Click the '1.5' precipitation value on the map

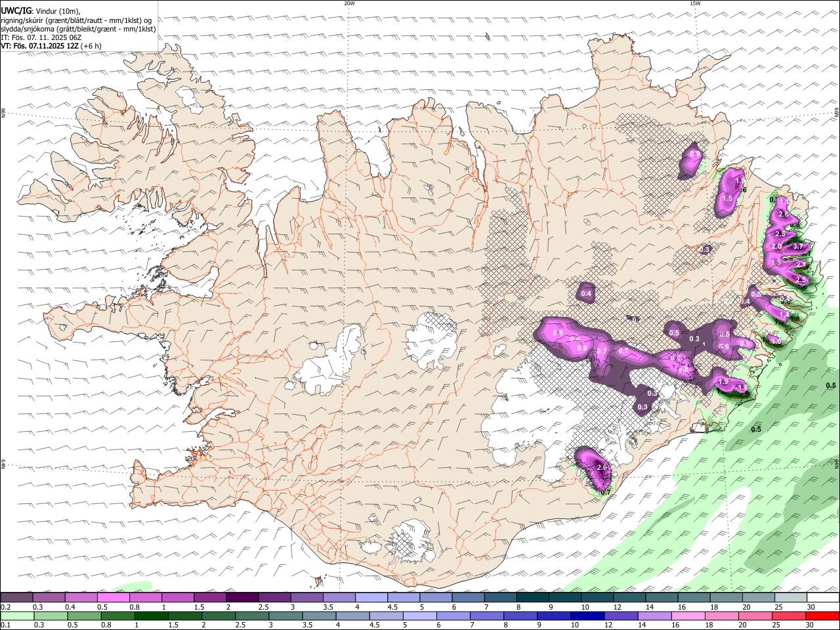(x=727, y=198)
